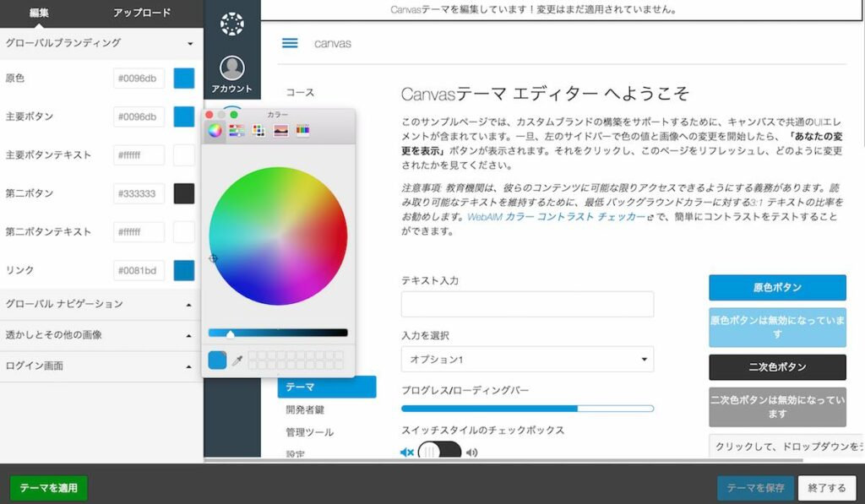Screen dimensions: 865x504
Task: Select the color wheel picker mode
Action: (215, 131)
